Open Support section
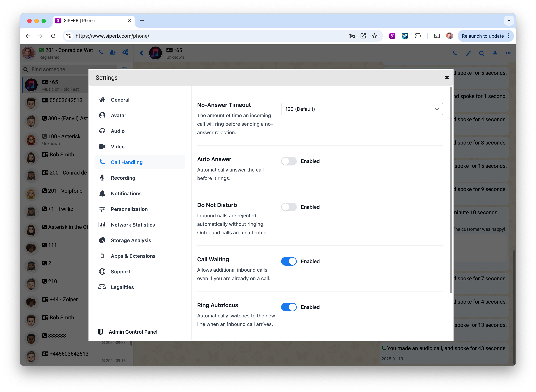 (x=140, y=272)
